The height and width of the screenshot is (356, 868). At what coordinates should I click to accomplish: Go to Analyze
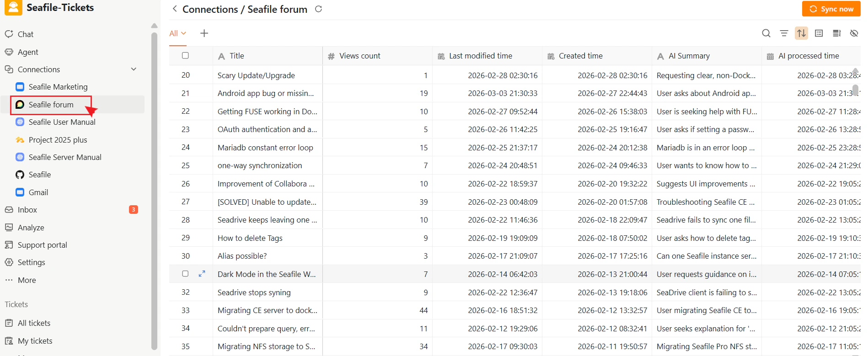point(31,228)
